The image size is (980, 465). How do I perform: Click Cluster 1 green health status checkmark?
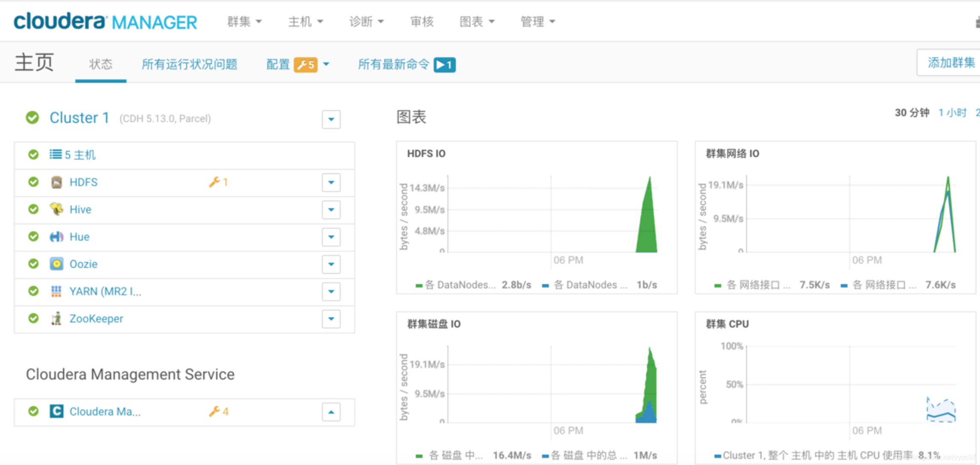click(x=32, y=118)
